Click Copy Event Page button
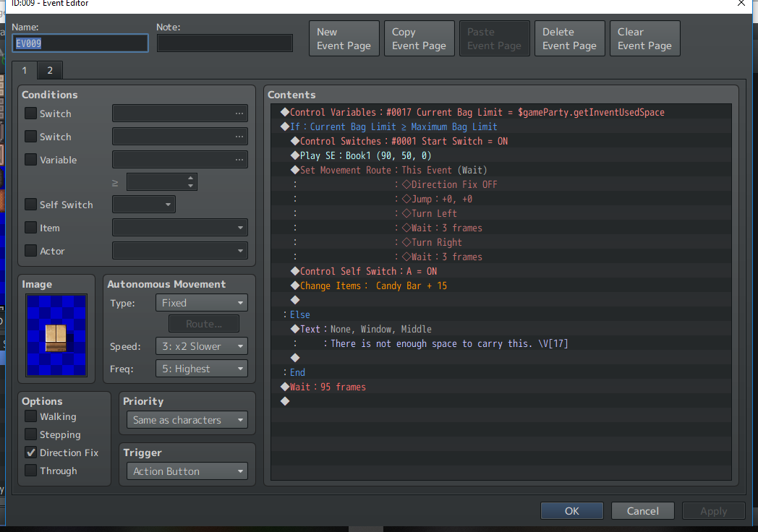 point(419,38)
